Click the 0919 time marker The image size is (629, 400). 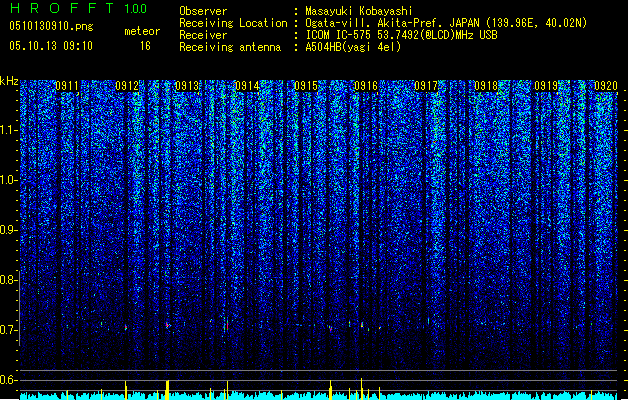pos(546,86)
